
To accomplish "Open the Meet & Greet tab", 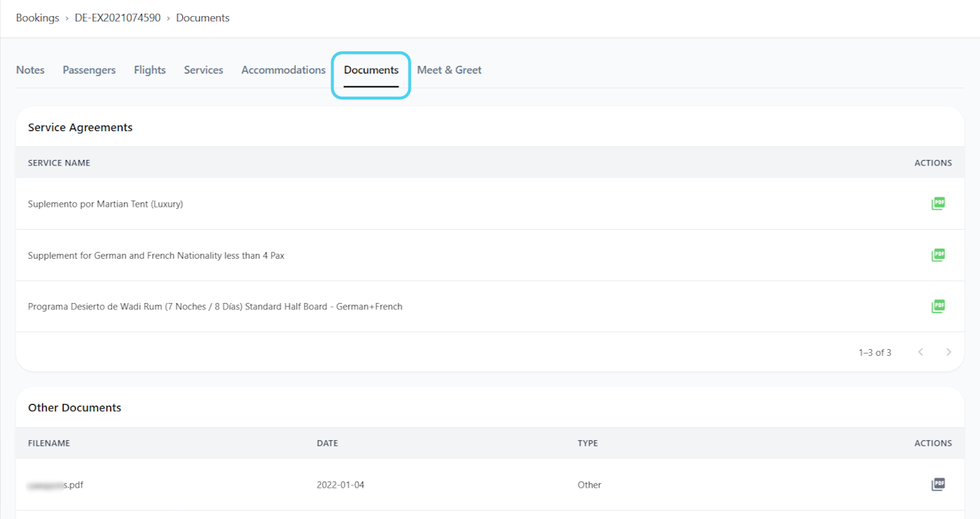I will 449,70.
